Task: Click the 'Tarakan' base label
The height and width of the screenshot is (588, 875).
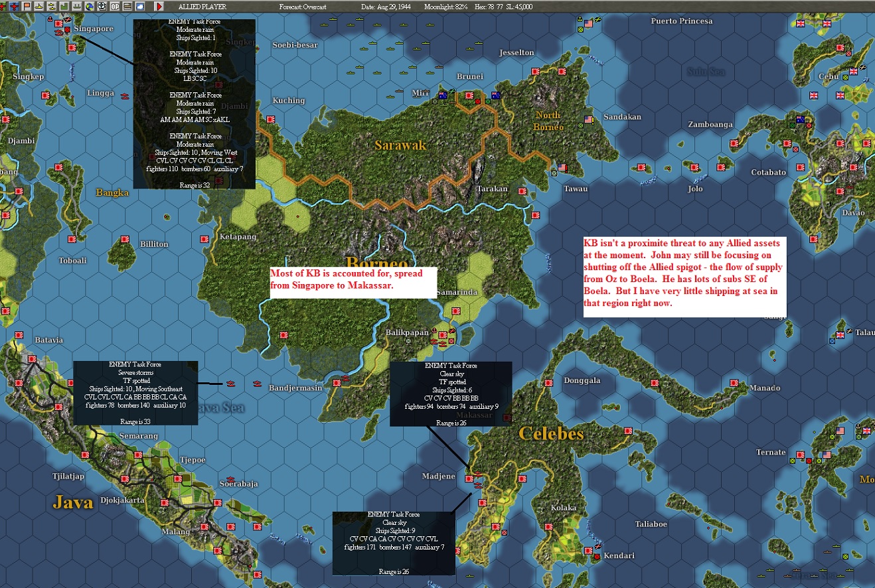Action: (x=492, y=188)
